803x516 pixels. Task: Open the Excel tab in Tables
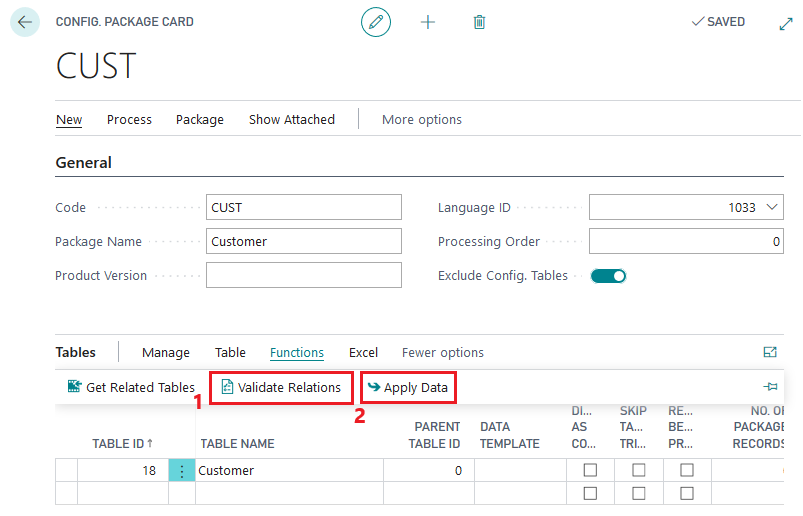[363, 352]
